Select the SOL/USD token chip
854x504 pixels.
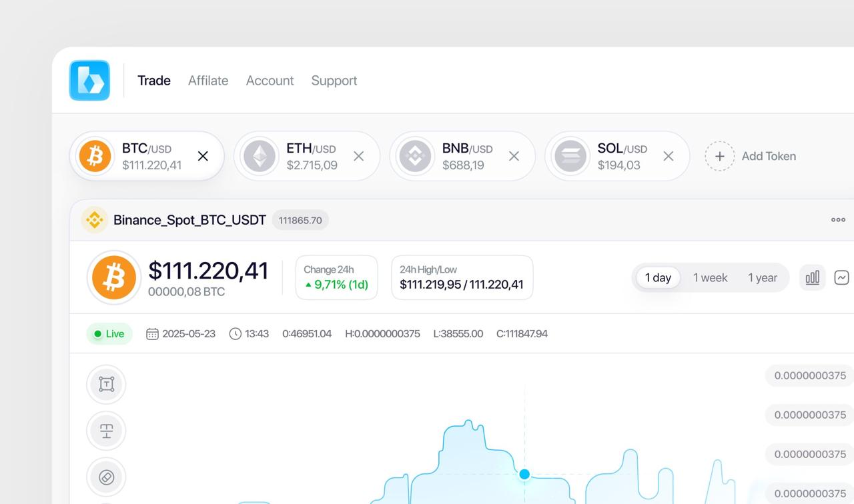[x=617, y=156]
